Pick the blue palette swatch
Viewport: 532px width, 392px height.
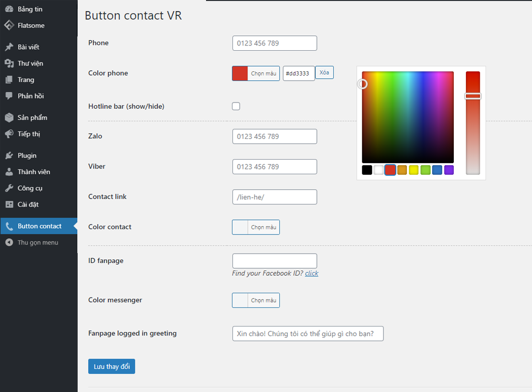point(437,170)
